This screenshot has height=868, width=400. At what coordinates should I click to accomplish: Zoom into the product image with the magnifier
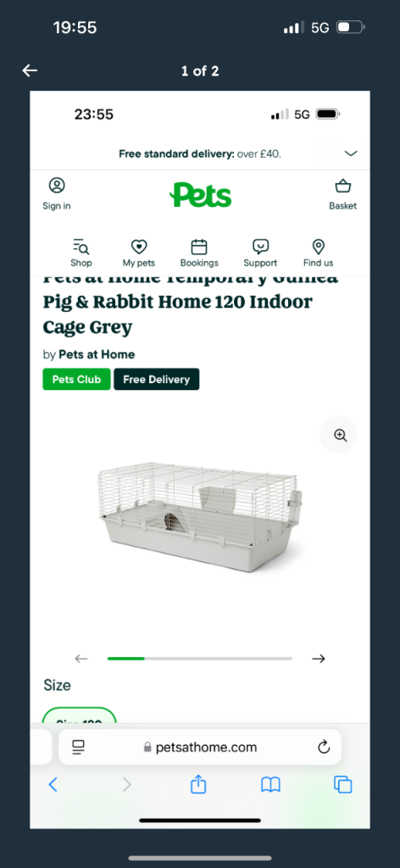click(x=340, y=435)
